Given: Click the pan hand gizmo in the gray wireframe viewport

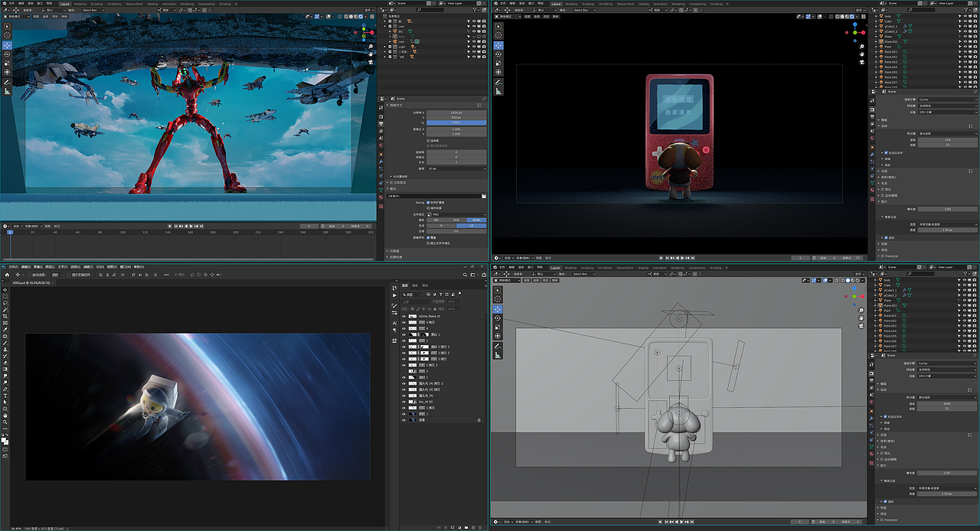Looking at the screenshot, I should [861, 318].
